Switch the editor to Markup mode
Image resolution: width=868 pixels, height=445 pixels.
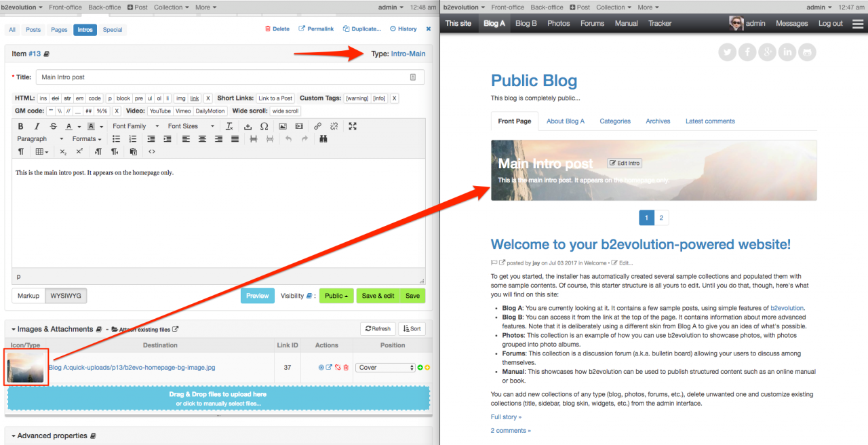pyautogui.click(x=28, y=296)
